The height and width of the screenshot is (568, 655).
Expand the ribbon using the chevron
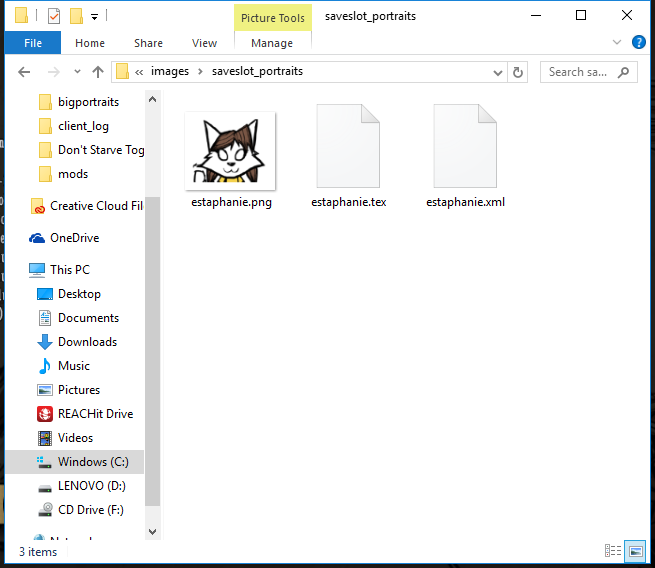click(618, 43)
